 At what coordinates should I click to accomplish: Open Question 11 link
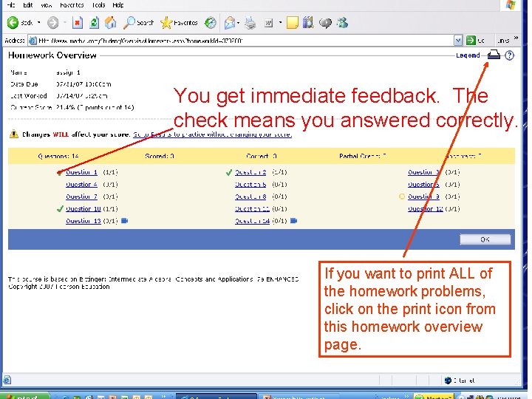(252, 209)
